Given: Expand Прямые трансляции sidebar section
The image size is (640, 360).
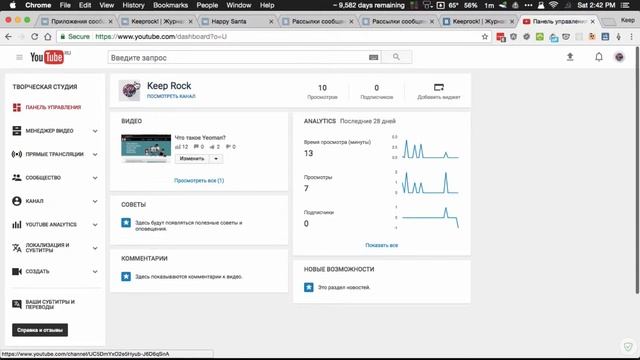Looking at the screenshot, I should (95, 154).
